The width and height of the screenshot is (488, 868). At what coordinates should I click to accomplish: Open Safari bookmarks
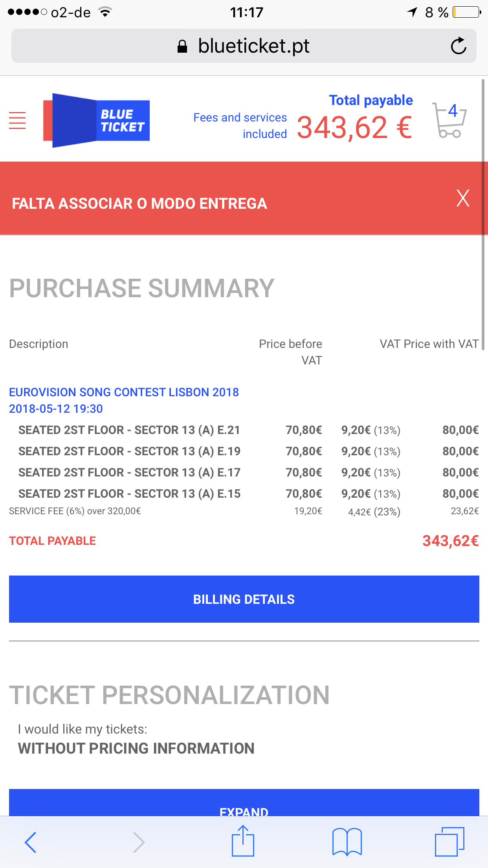click(x=347, y=842)
